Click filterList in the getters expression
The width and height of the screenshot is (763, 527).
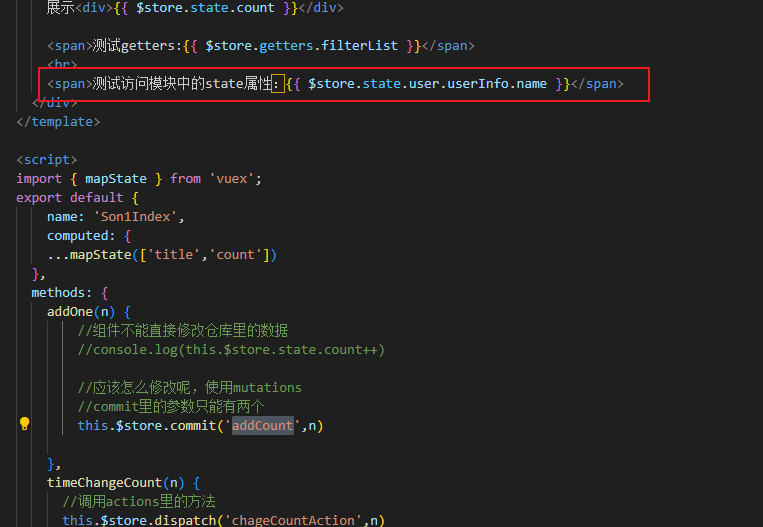359,46
